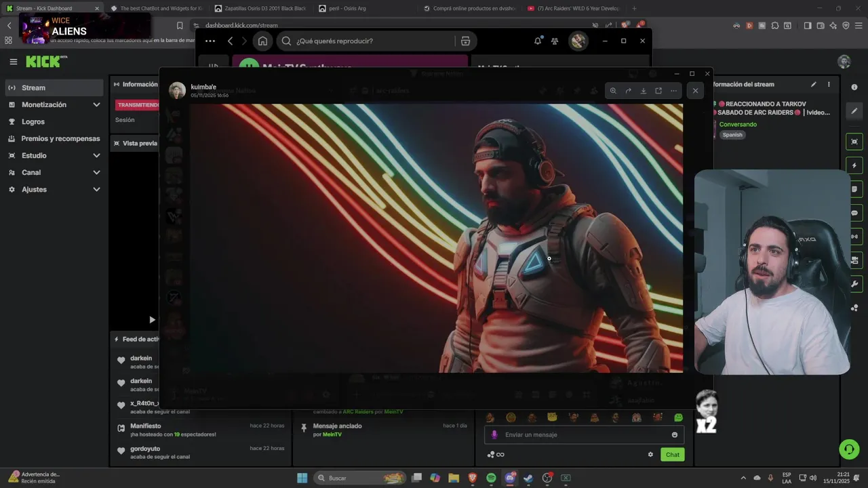The image size is (868, 488).
Task: Open Spotify notifications bell
Action: point(538,41)
